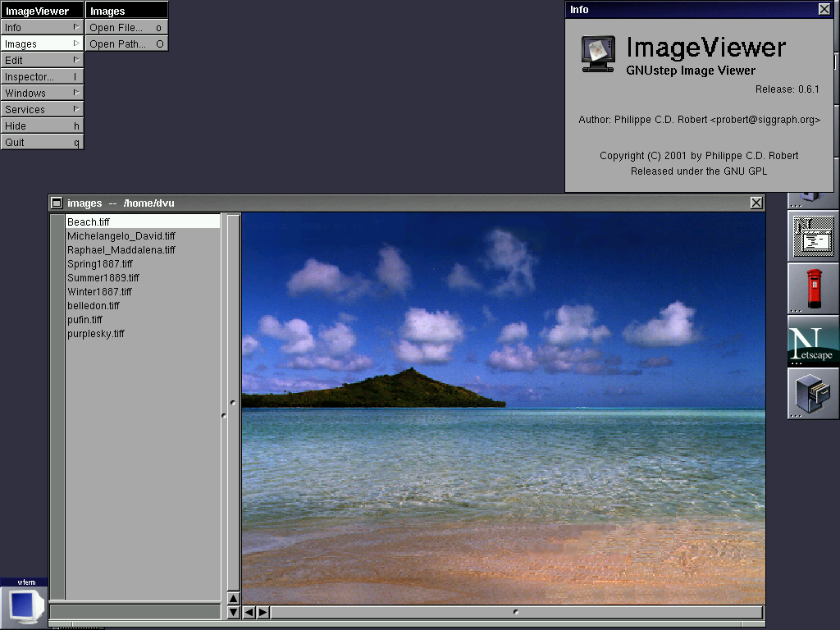Expand the Info submenu
Viewport: 840px width, 630px height.
[x=42, y=27]
